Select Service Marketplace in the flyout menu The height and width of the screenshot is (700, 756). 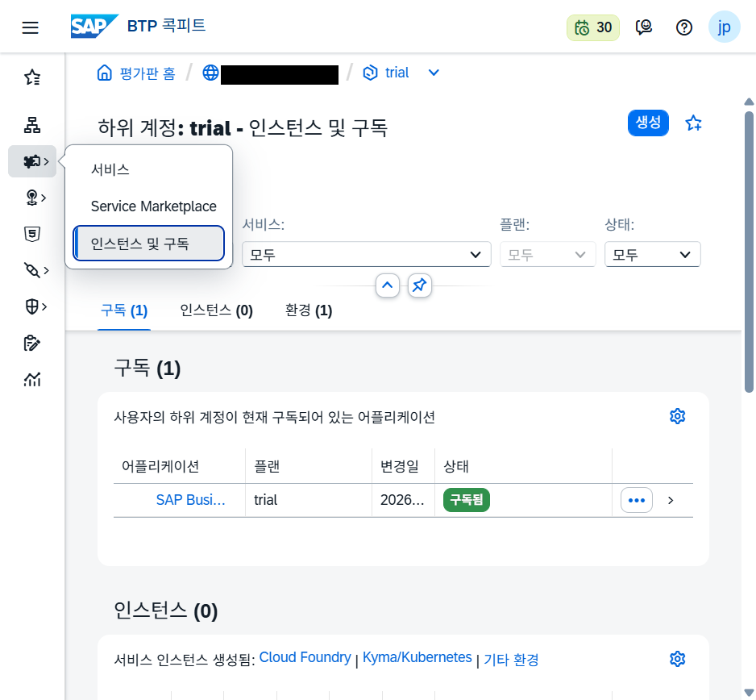click(x=149, y=206)
